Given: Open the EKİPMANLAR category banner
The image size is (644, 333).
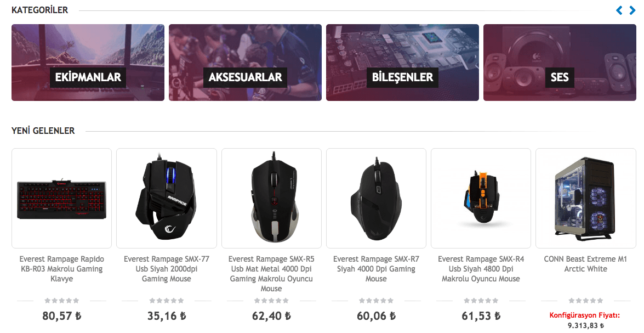Looking at the screenshot, I should [88, 63].
